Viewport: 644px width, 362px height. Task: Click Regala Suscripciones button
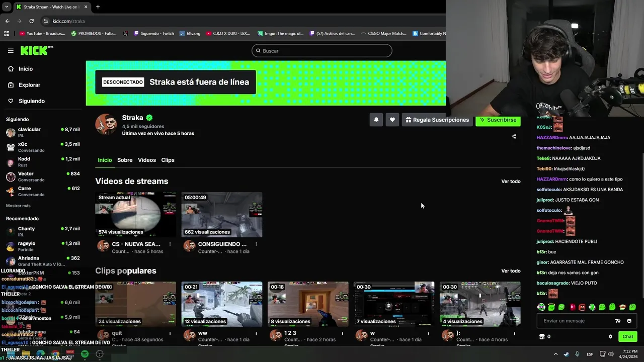437,120
